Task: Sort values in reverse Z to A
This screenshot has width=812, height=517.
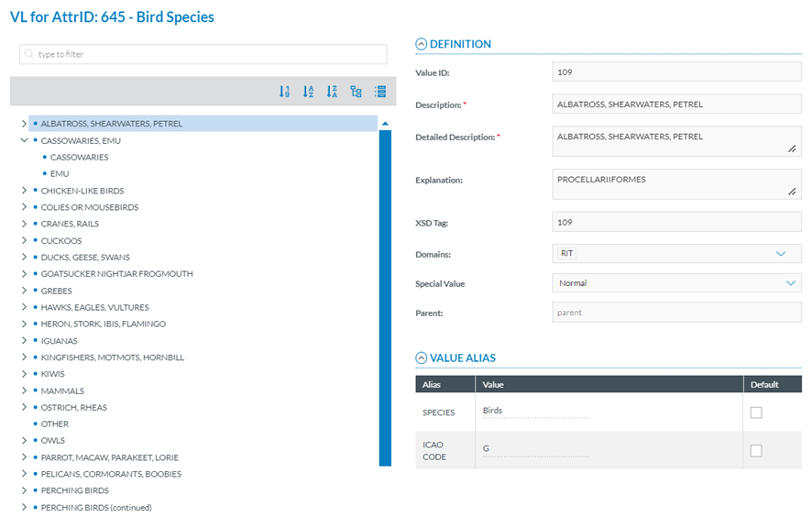Action: pos(333,92)
